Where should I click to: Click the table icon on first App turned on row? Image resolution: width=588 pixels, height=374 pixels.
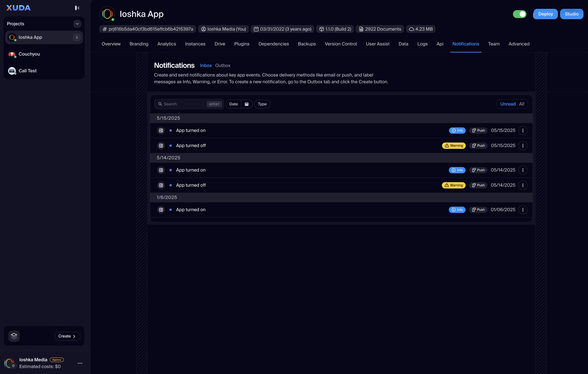[161, 130]
